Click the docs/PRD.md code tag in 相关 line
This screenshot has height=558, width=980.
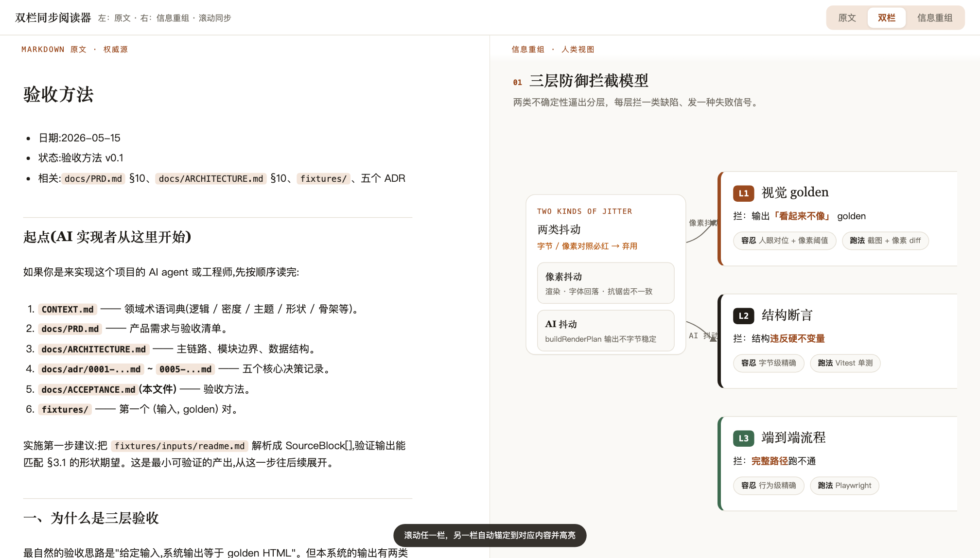click(x=93, y=179)
